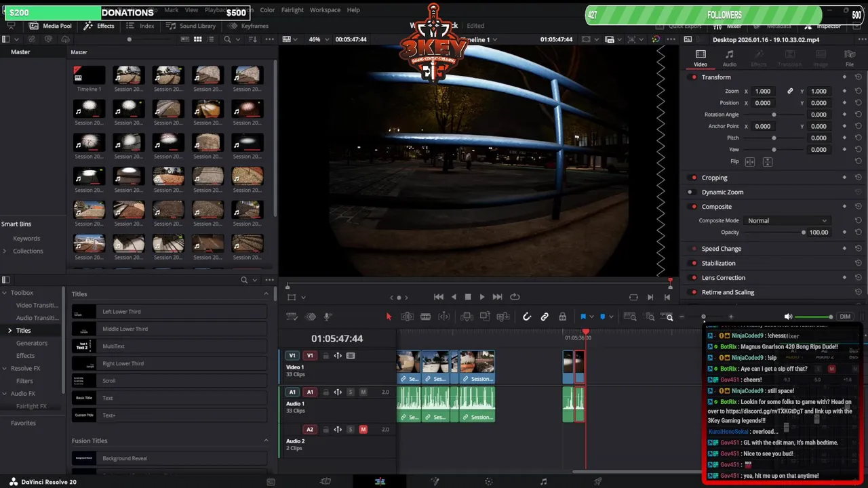
Task: Click the Zoom X value field
Action: pyautogui.click(x=763, y=91)
